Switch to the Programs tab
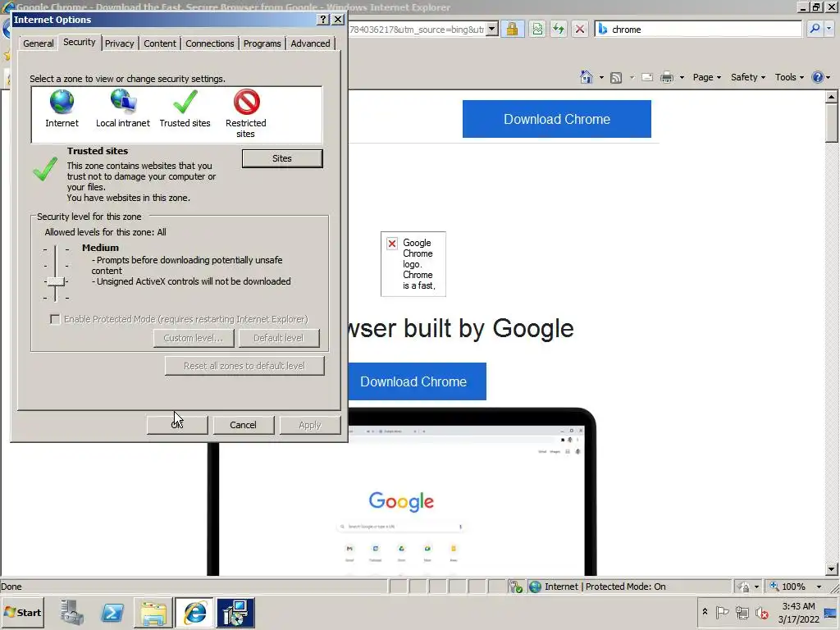840x630 pixels. pos(262,43)
